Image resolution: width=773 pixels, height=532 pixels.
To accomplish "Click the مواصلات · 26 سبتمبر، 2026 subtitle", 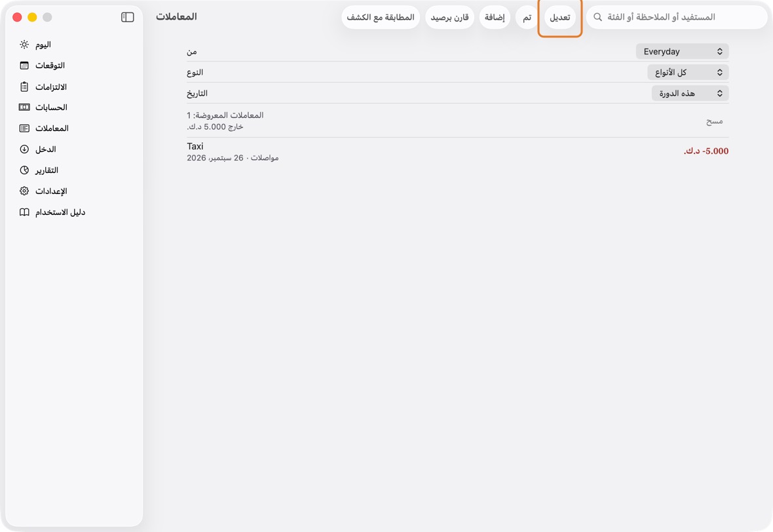I will coord(233,158).
